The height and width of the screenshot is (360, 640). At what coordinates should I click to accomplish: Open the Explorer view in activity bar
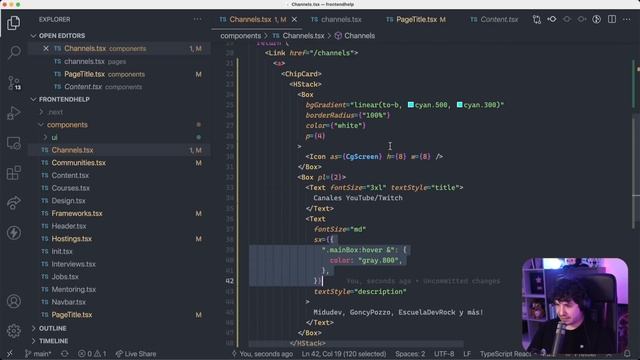[x=13, y=23]
